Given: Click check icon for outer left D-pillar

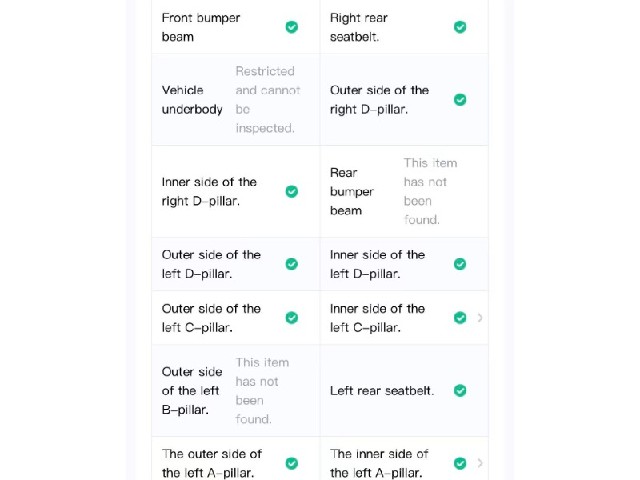Looking at the screenshot, I should tap(291, 264).
